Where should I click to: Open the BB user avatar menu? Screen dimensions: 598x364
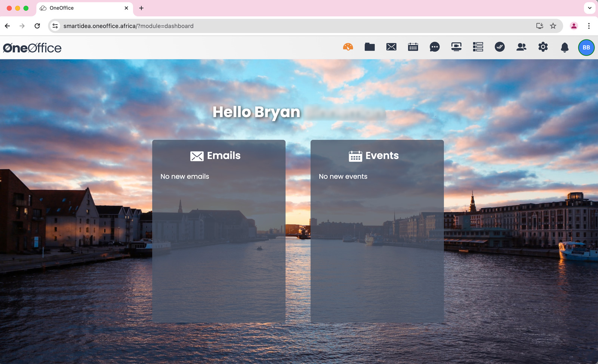[x=586, y=47]
